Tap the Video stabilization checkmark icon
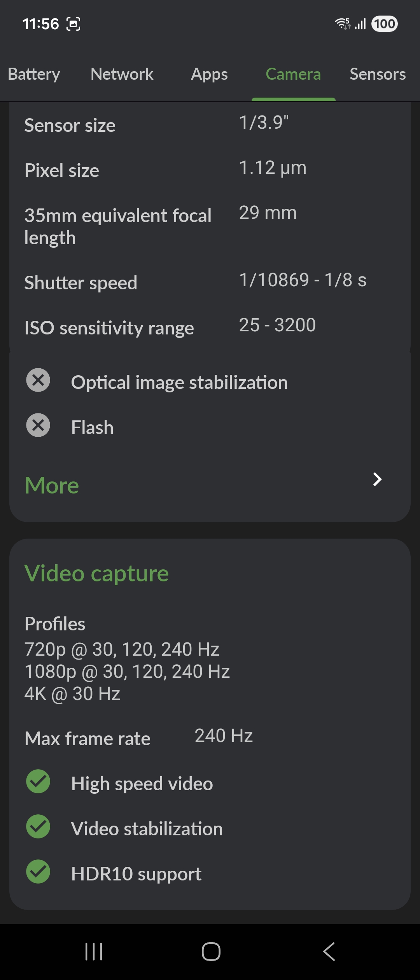The width and height of the screenshot is (420, 980). tap(38, 826)
